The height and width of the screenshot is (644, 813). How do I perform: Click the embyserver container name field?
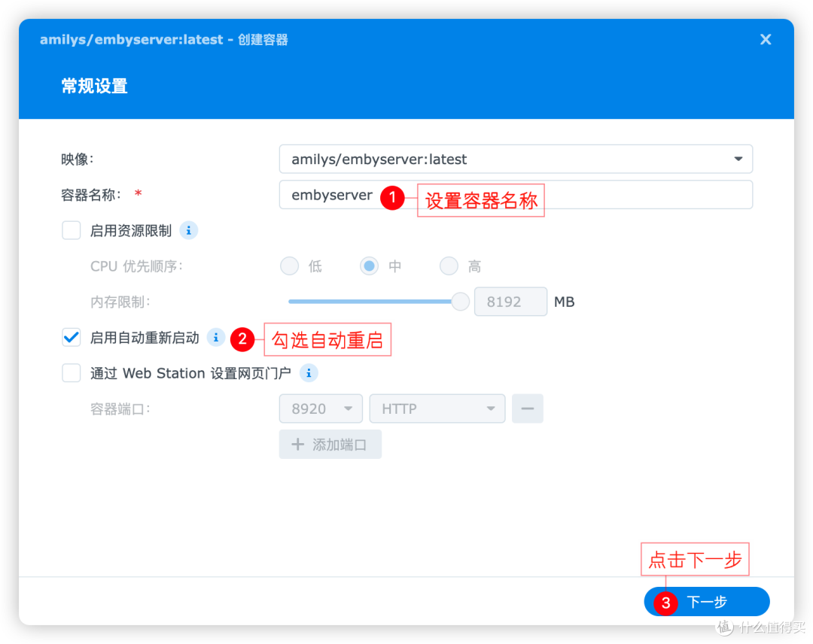point(452,194)
